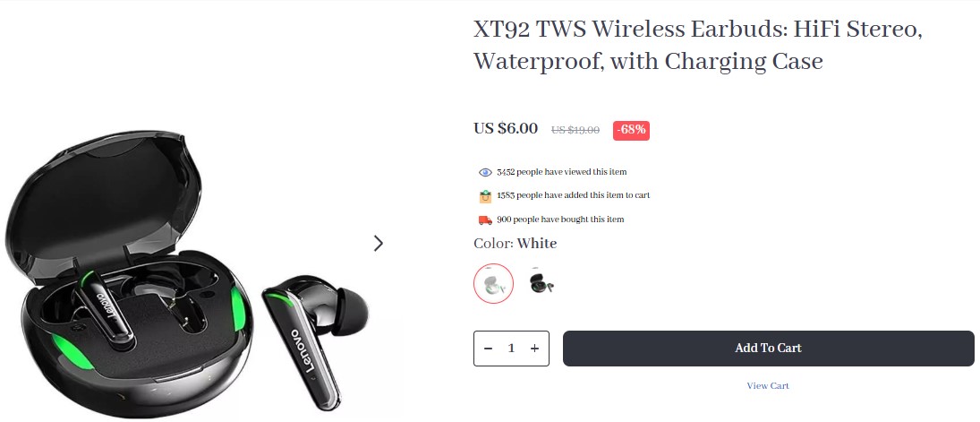Click the 'Color: White' label
This screenshot has height=422, width=980.
[x=515, y=244]
